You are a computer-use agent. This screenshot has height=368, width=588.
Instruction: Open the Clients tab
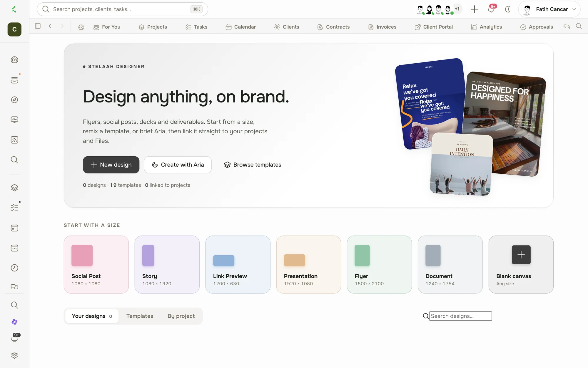coord(287,27)
